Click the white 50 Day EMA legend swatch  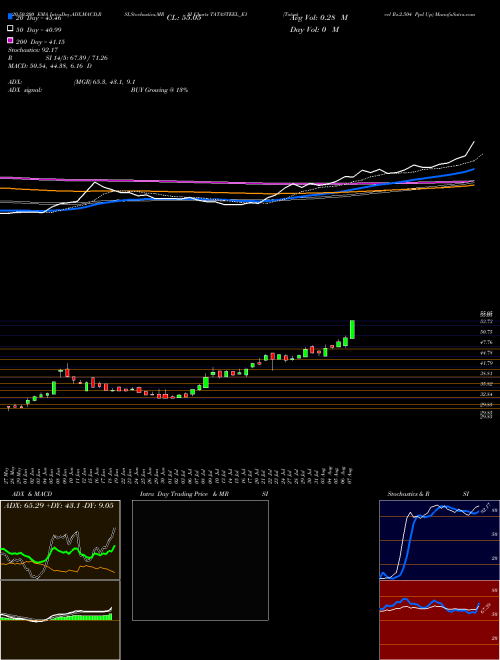tap(10, 29)
